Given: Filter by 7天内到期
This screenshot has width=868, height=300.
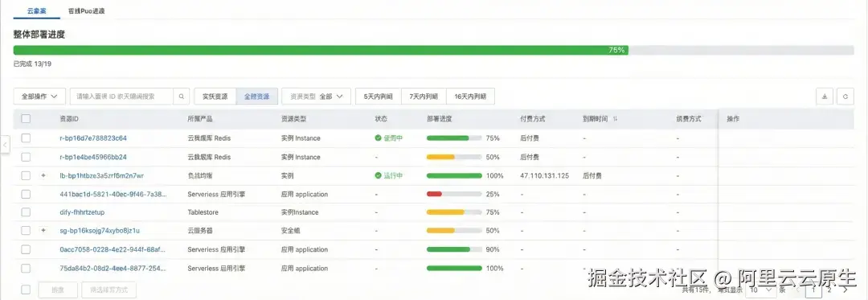Looking at the screenshot, I should [424, 97].
